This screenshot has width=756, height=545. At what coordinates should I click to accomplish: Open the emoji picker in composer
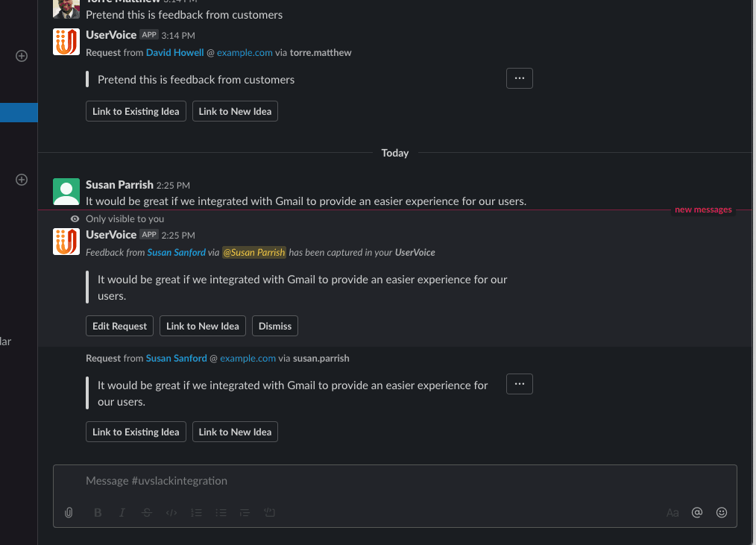[x=721, y=512]
